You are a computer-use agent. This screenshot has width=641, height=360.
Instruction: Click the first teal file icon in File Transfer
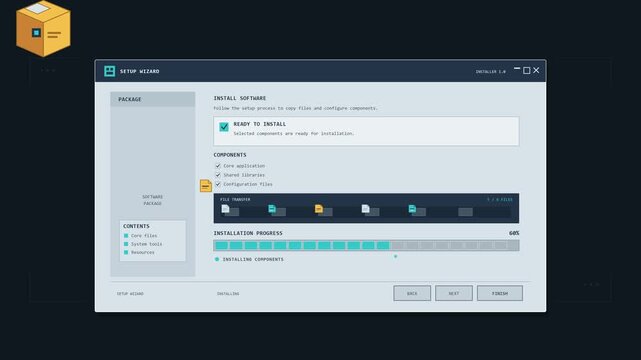(x=272, y=209)
